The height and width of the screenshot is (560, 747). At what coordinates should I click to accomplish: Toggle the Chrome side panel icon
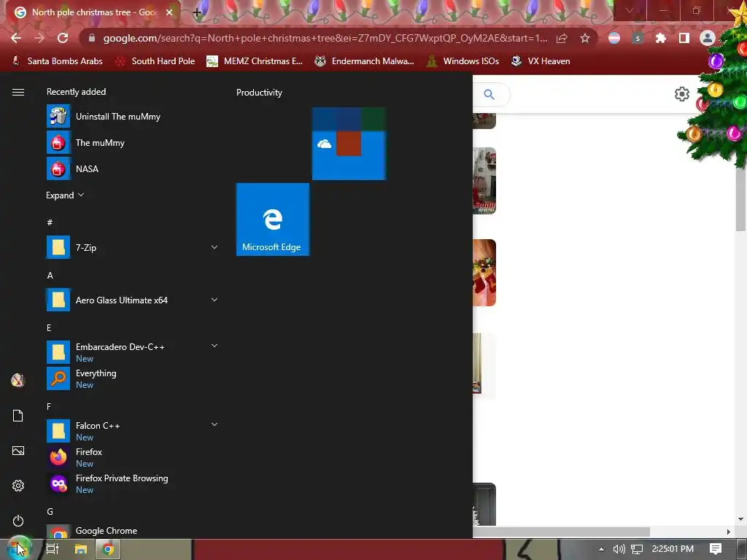point(684,38)
